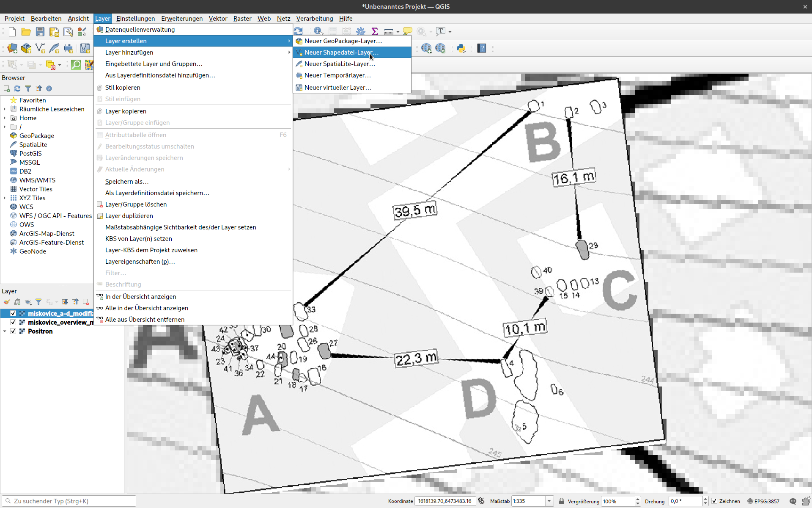Open the Vektor menu
The image size is (812, 508).
pos(218,19)
